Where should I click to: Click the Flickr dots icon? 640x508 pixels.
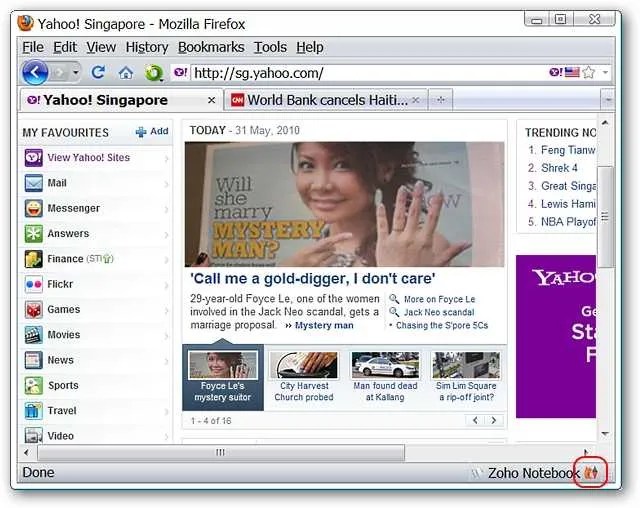pos(33,284)
